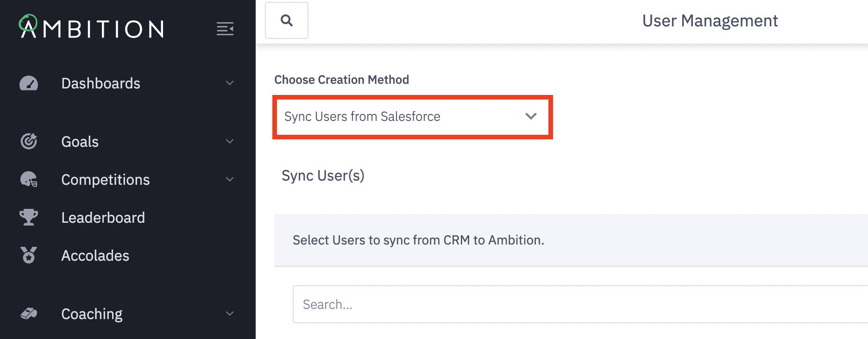Open the Competitions menu item
The height and width of the screenshot is (339, 868).
coord(105,180)
